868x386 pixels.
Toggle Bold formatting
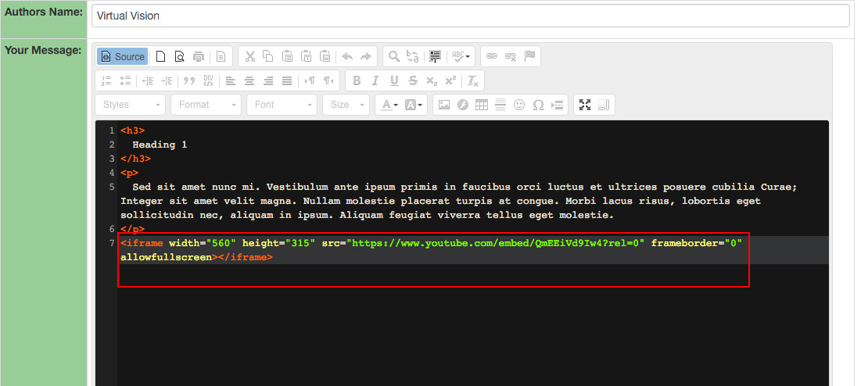click(357, 80)
